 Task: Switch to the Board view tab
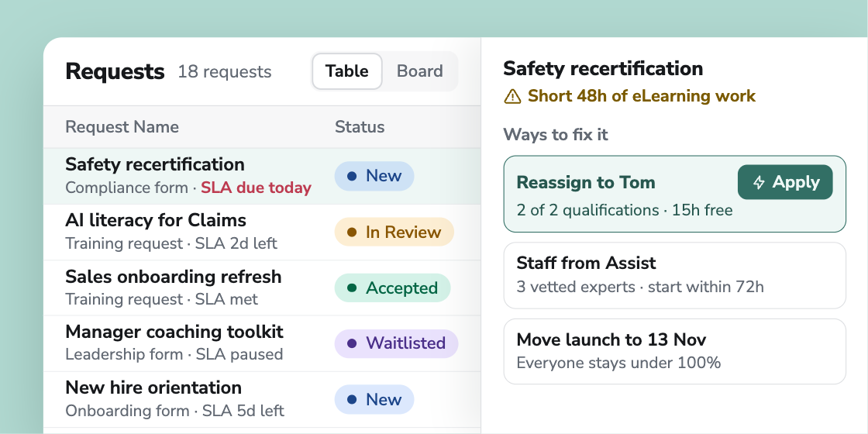click(419, 71)
